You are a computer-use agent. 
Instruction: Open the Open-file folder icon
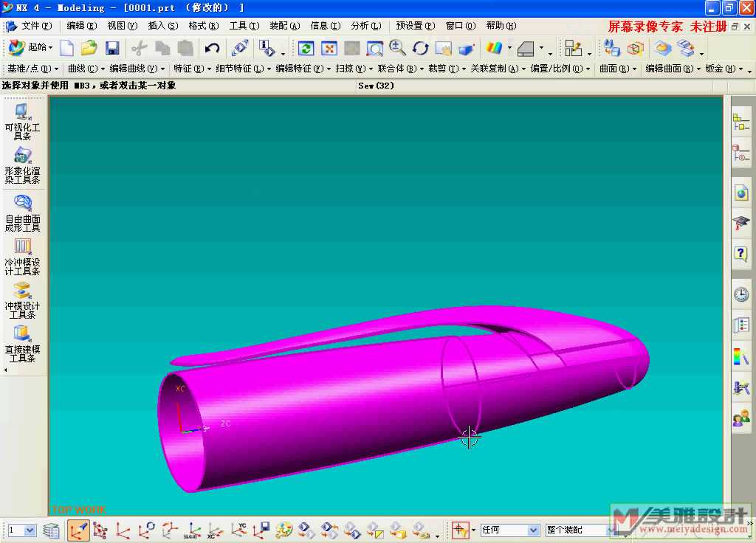[89, 49]
